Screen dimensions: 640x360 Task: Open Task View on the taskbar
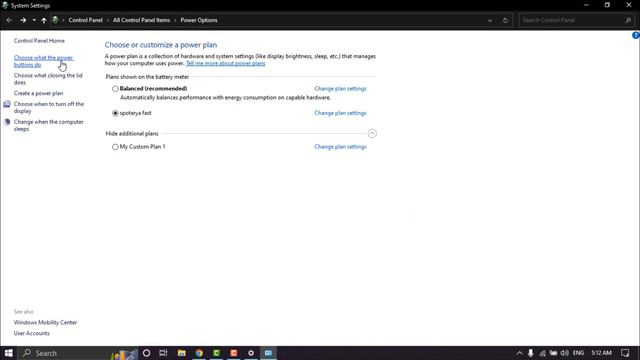pyautogui.click(x=163, y=353)
